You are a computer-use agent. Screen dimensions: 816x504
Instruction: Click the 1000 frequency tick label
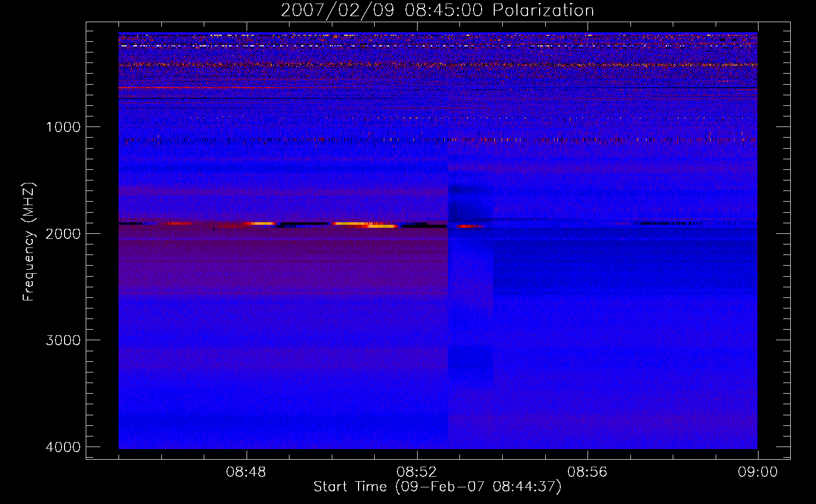pyautogui.click(x=63, y=127)
